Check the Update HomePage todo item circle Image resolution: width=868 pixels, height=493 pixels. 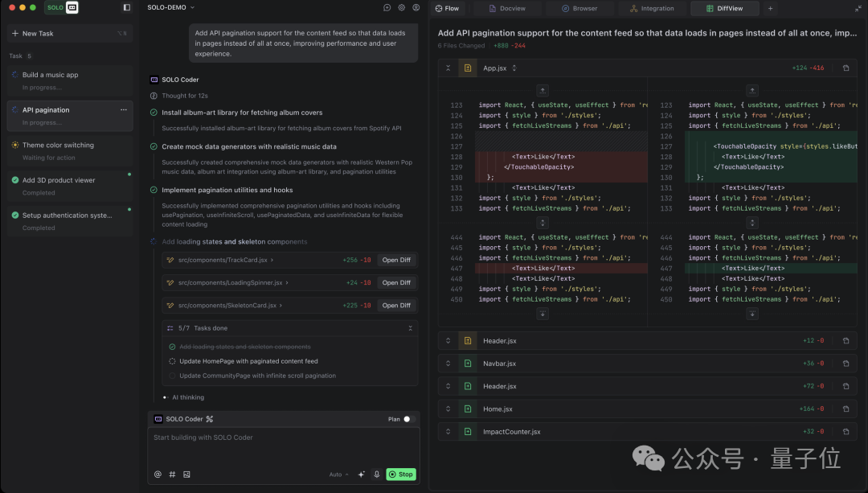click(172, 361)
